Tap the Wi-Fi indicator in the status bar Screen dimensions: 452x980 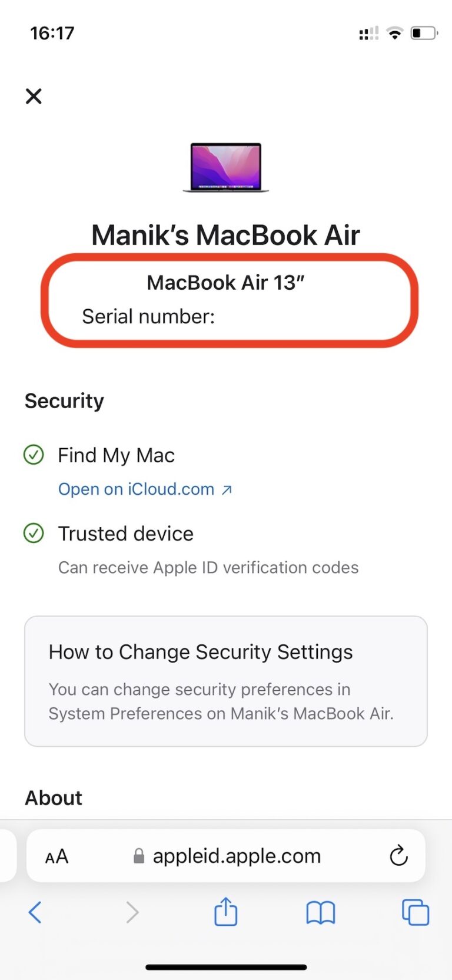click(395, 33)
